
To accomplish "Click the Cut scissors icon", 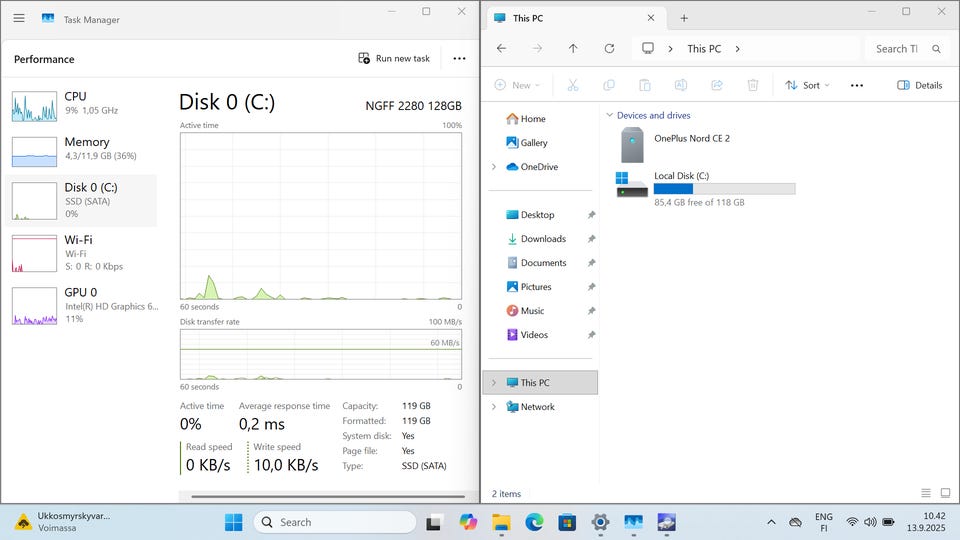I will point(572,85).
